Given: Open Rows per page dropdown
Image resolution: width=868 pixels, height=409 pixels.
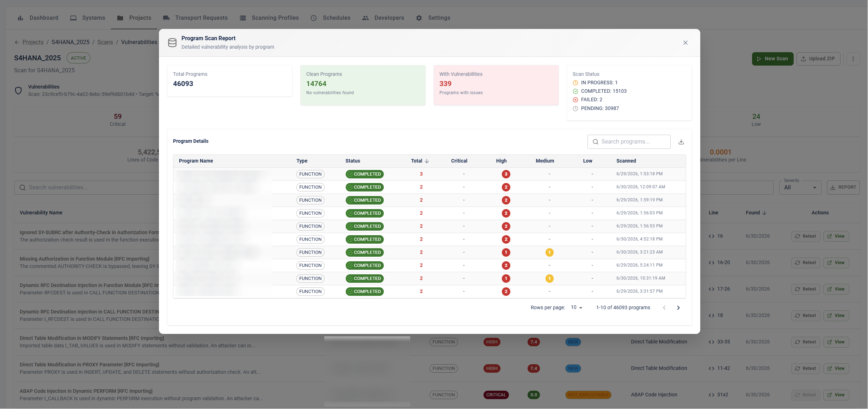Looking at the screenshot, I should click(x=577, y=307).
